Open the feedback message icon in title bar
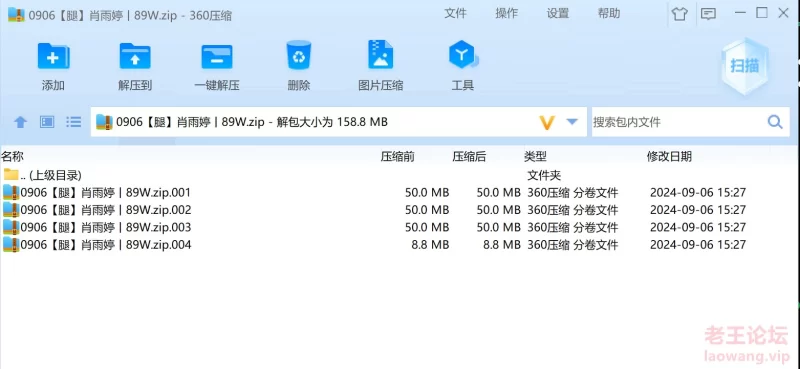This screenshot has width=800, height=369. click(x=708, y=14)
